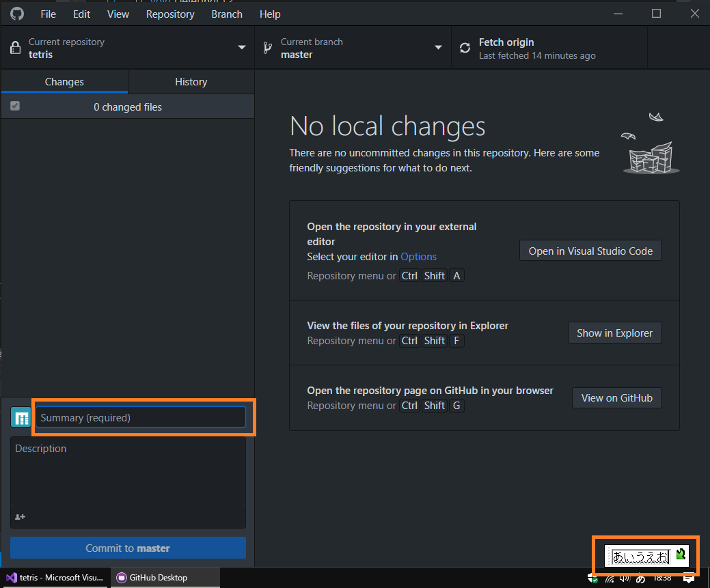Add co-authors using the person-plus icon
Screen dimensions: 710x588
tap(20, 516)
